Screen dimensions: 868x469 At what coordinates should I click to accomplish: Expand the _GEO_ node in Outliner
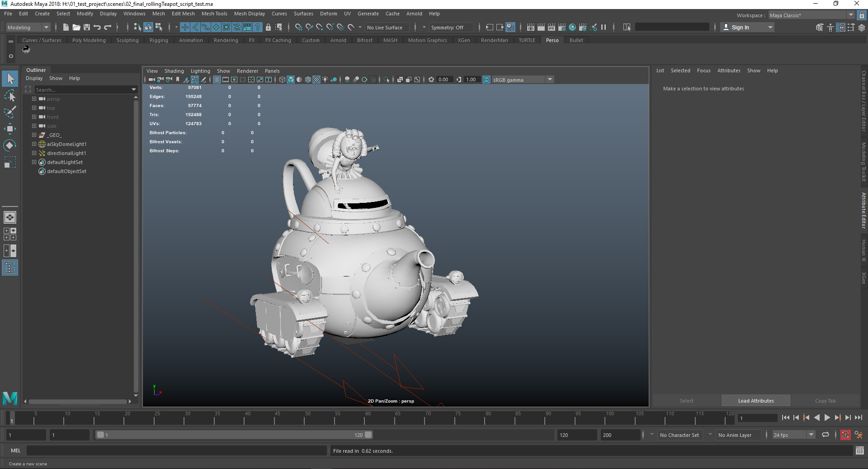34,135
